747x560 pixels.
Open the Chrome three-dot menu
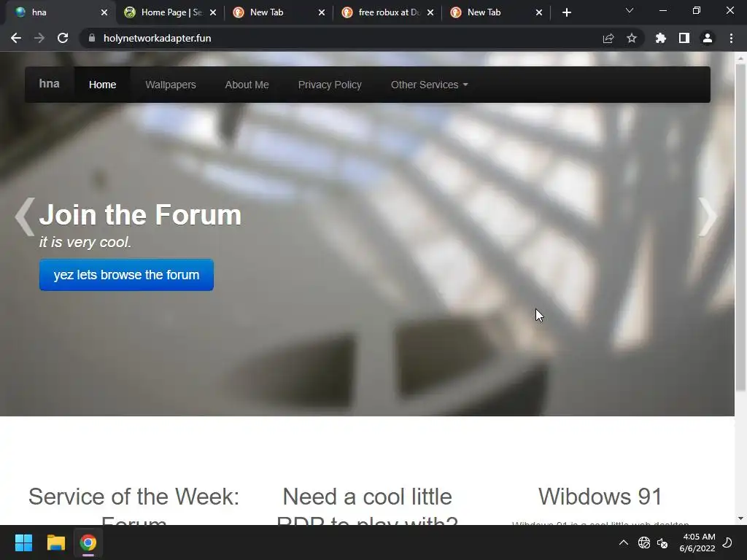click(x=731, y=38)
